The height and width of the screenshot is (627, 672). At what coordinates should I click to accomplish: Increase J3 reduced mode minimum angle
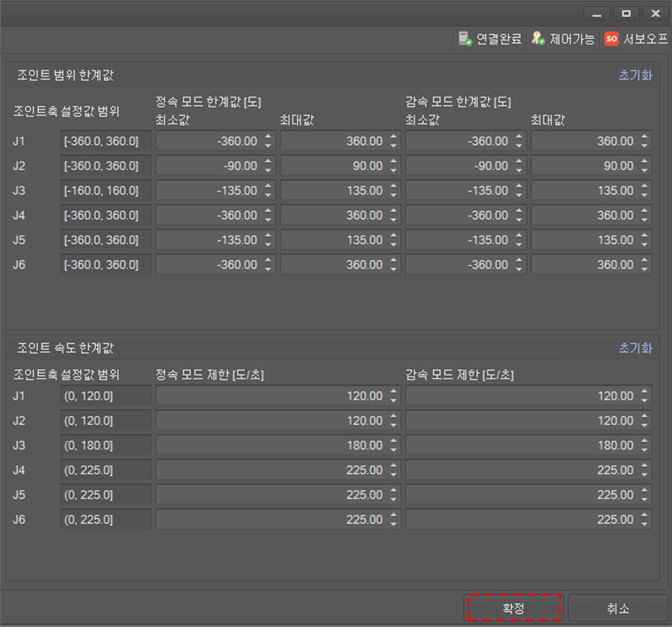pyautogui.click(x=519, y=186)
